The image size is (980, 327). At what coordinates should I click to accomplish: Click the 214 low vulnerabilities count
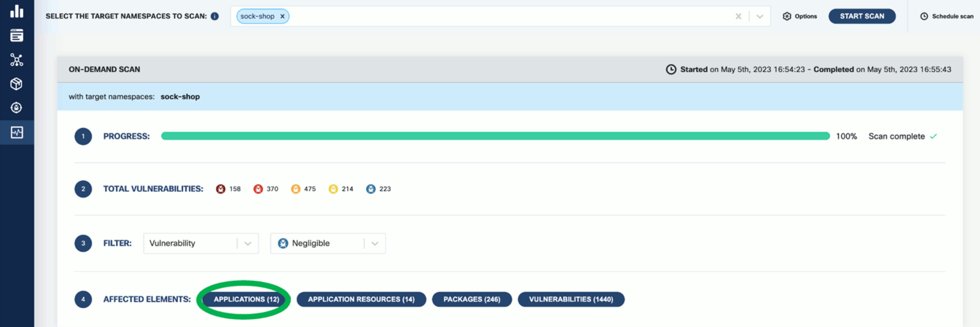point(347,189)
